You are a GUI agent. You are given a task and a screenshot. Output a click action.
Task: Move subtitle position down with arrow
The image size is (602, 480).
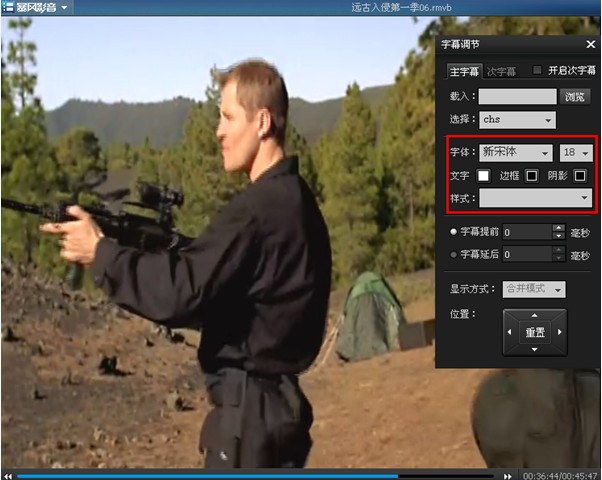click(x=534, y=349)
